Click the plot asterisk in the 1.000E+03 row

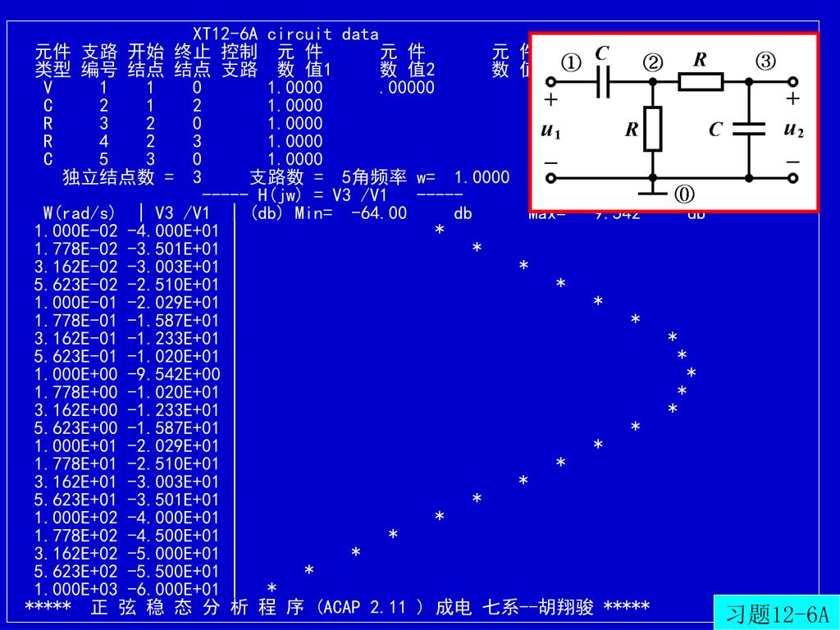click(272, 587)
